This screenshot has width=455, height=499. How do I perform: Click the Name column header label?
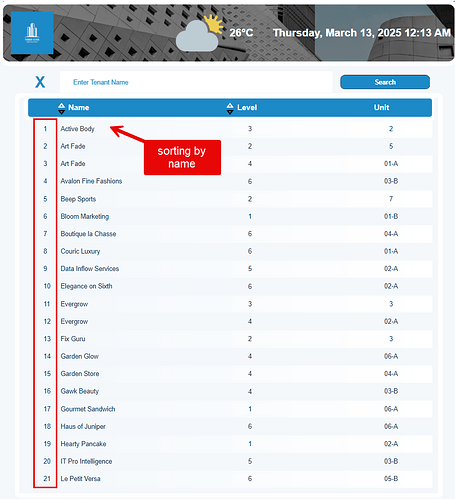click(x=79, y=107)
